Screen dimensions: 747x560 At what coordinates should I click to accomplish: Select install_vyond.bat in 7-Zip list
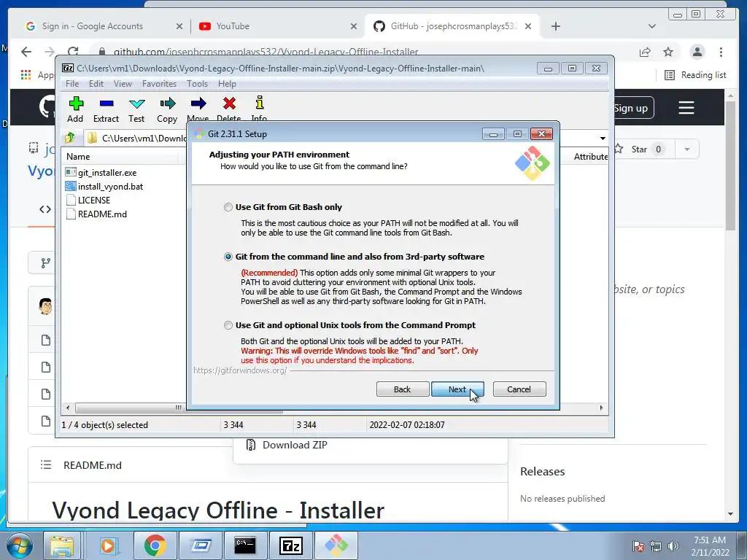coord(110,186)
